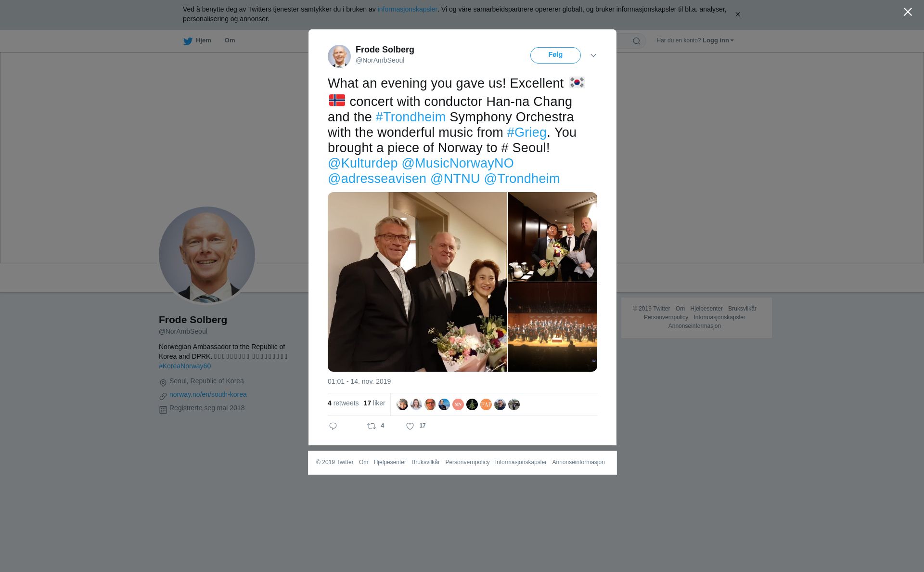Click the reply speech bubble icon
924x572 pixels.
coord(333,426)
